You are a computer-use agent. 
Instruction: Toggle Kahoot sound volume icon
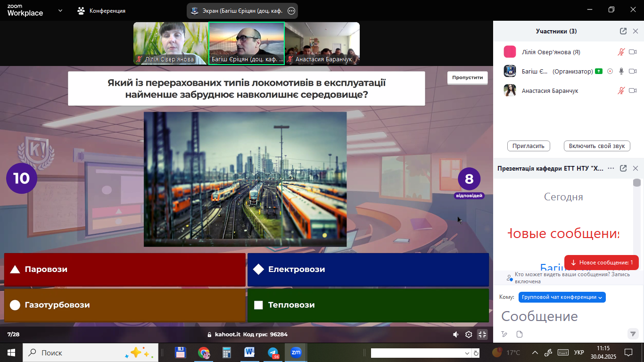455,335
